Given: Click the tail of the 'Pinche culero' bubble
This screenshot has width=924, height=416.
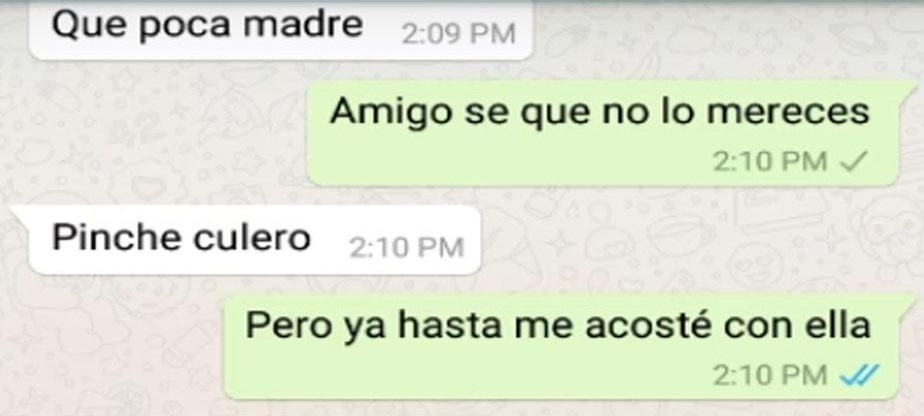Looking at the screenshot, I should (21, 213).
